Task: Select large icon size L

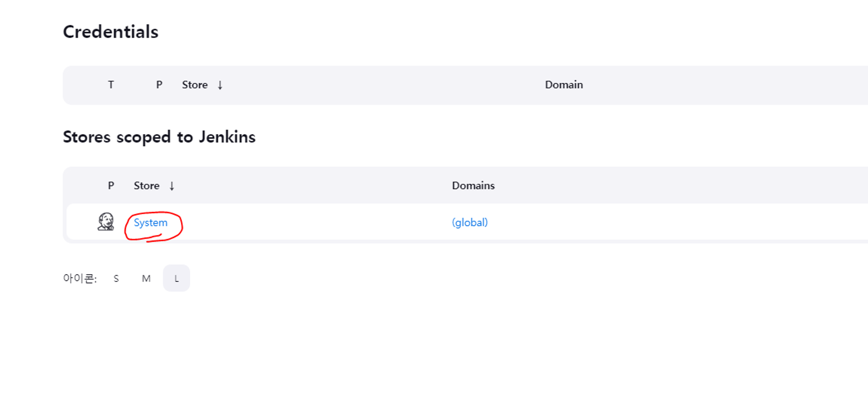Action: (177, 278)
